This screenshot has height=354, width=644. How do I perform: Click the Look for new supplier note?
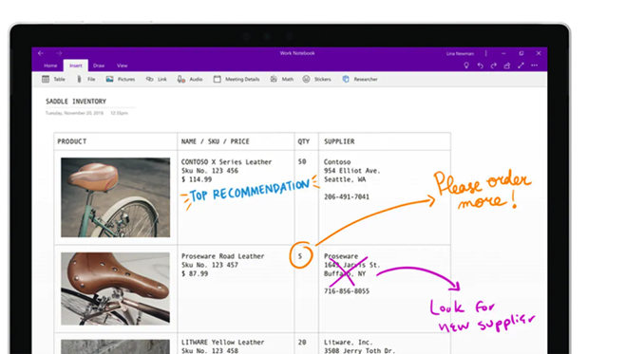[483, 315]
